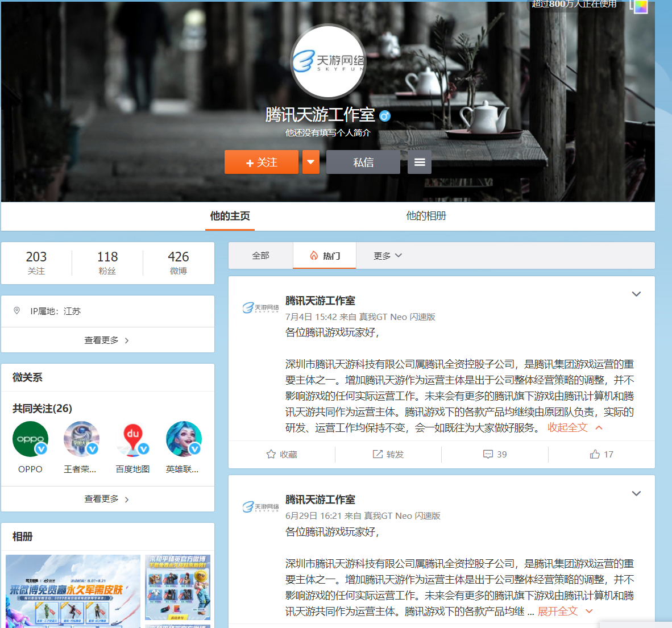Send a private message via 私信
Screen dimensions: 672x628
(x=363, y=162)
